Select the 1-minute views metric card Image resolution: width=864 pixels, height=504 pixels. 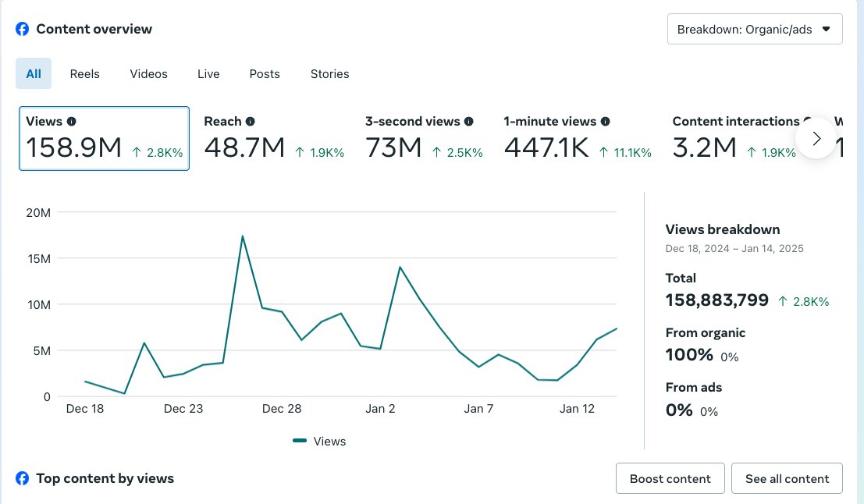coord(578,138)
